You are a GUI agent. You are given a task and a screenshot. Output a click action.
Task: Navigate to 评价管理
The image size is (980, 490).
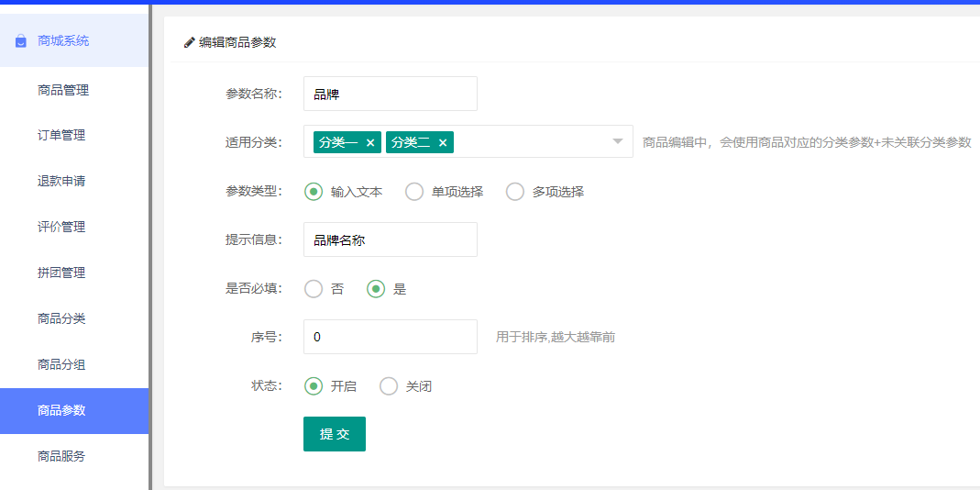(74, 228)
